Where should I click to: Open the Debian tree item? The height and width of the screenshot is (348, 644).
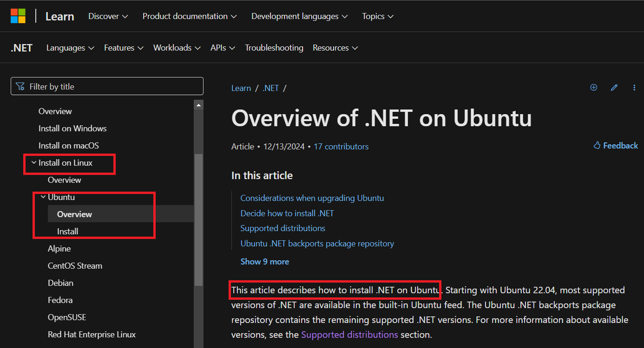(60, 283)
